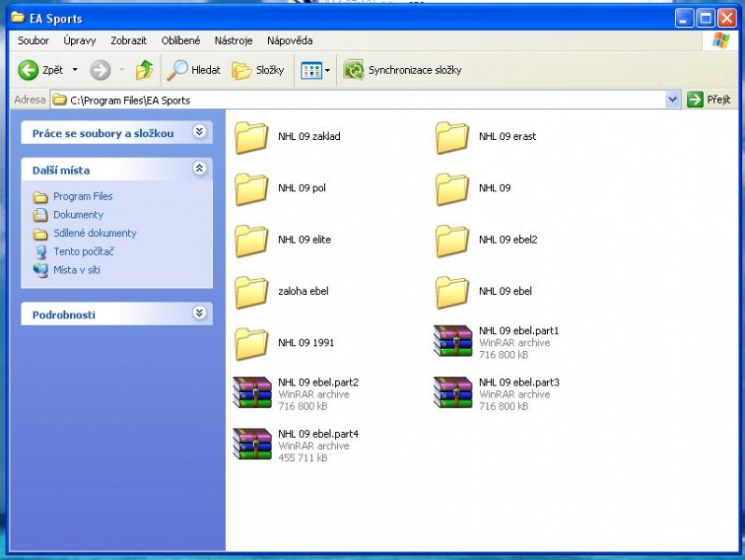The height and width of the screenshot is (560, 745).
Task: Select the plain NHL 09 folder icon
Action: (452, 189)
